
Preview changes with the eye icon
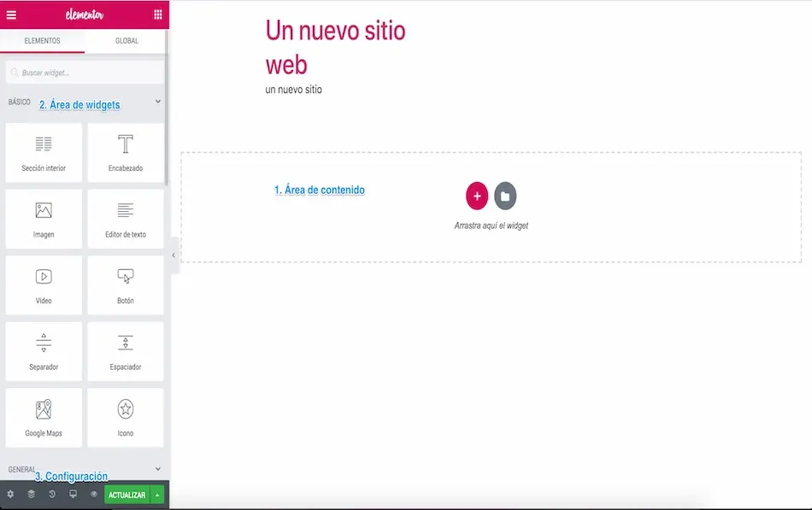pos(94,495)
